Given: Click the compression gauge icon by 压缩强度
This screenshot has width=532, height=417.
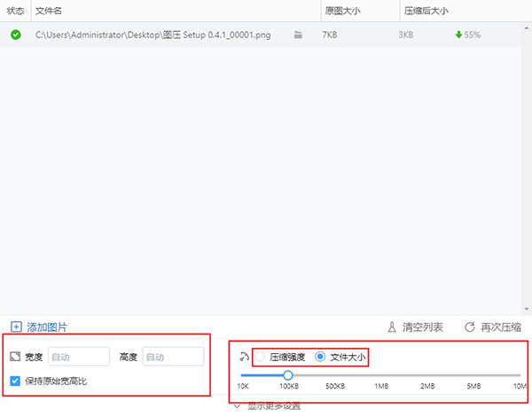Looking at the screenshot, I should [244, 357].
